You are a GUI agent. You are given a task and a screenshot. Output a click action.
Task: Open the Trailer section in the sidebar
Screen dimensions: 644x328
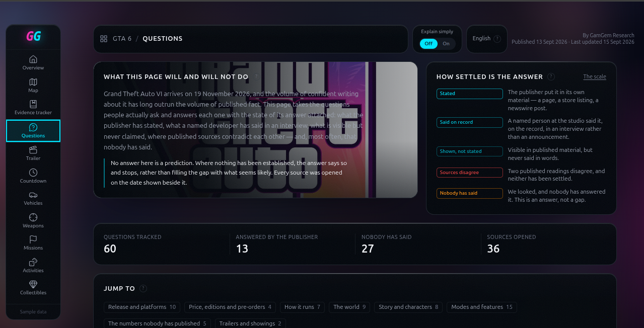point(33,153)
